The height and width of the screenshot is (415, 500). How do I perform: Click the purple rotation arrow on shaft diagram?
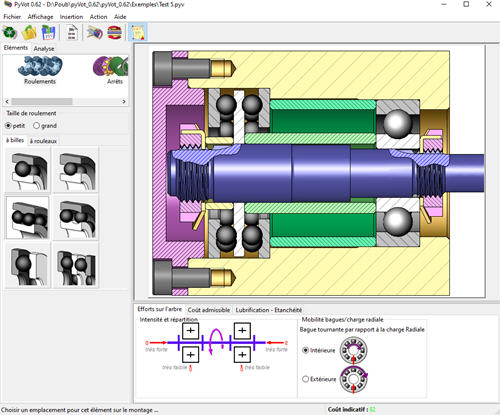(216, 341)
